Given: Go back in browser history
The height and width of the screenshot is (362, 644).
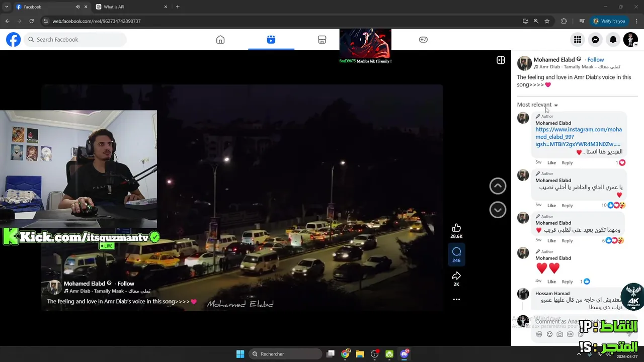Looking at the screenshot, I should (x=7, y=21).
